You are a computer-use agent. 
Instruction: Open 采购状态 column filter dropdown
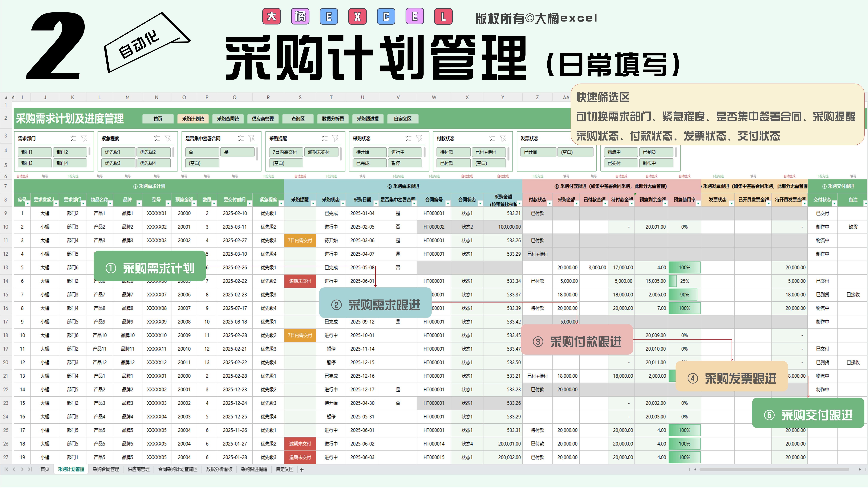point(343,203)
